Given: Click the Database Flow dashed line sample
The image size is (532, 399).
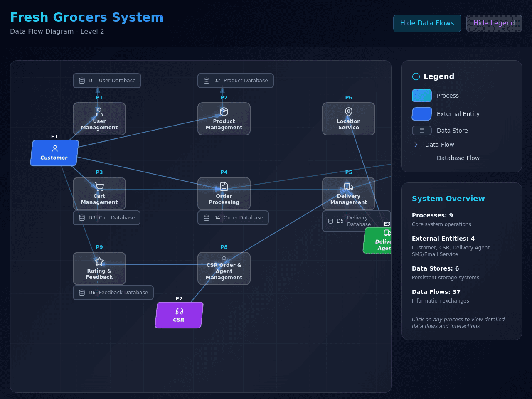Looking at the screenshot, I should click(422, 158).
